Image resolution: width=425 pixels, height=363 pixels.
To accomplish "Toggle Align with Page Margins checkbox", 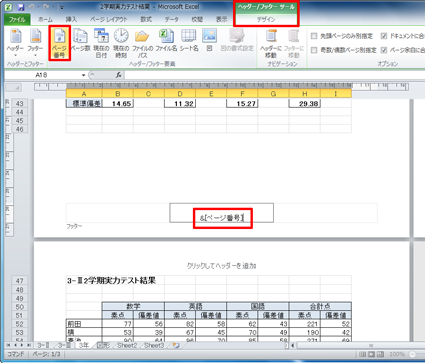I will point(384,50).
